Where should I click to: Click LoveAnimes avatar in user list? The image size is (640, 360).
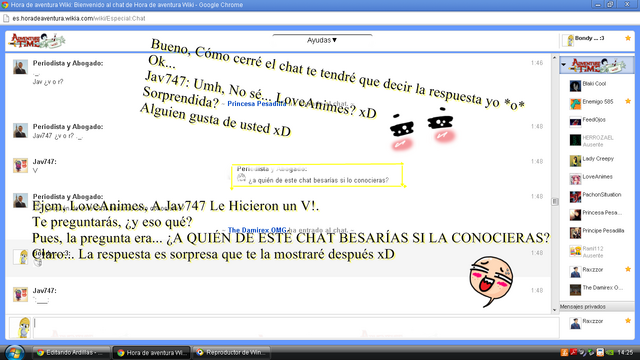pyautogui.click(x=575, y=179)
